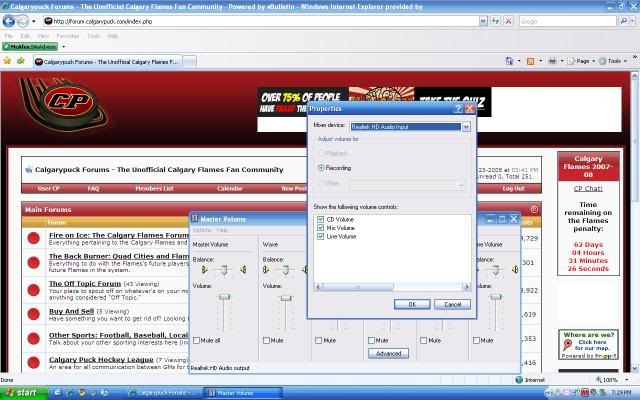Uncheck the Mic Volume checkbox

click(320, 228)
